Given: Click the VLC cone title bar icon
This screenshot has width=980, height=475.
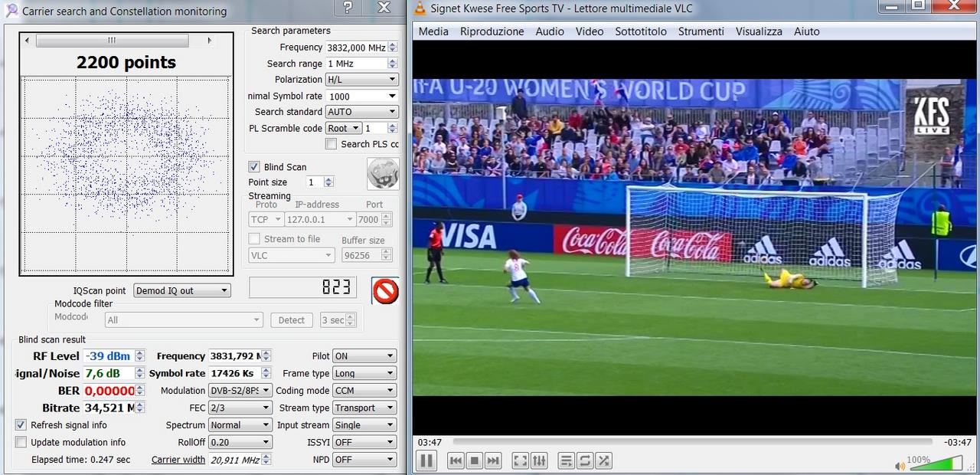Looking at the screenshot, I should click(420, 8).
